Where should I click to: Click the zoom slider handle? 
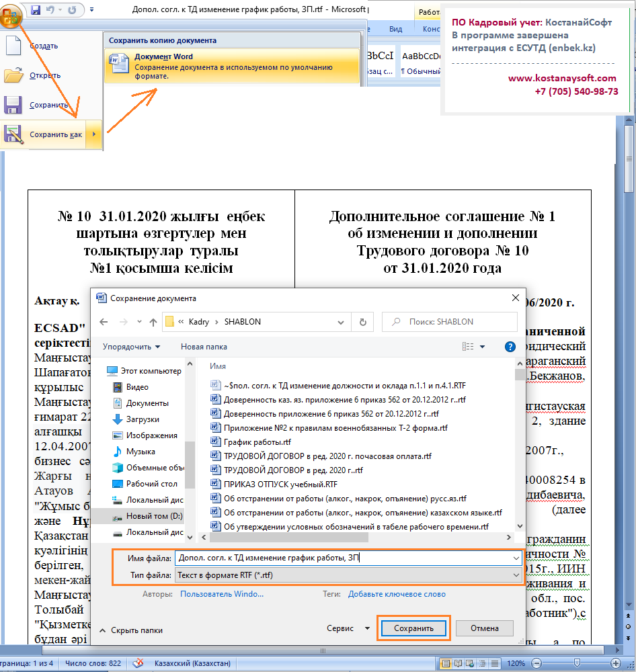(x=578, y=663)
